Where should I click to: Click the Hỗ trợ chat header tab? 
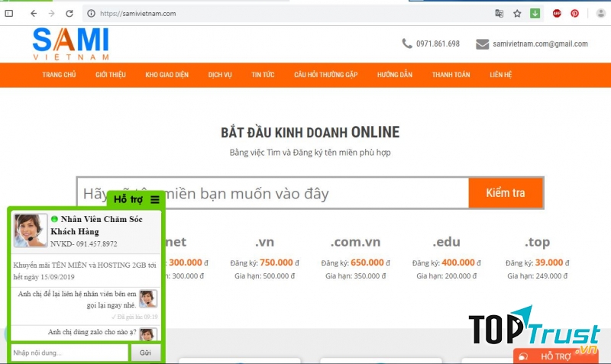point(136,199)
